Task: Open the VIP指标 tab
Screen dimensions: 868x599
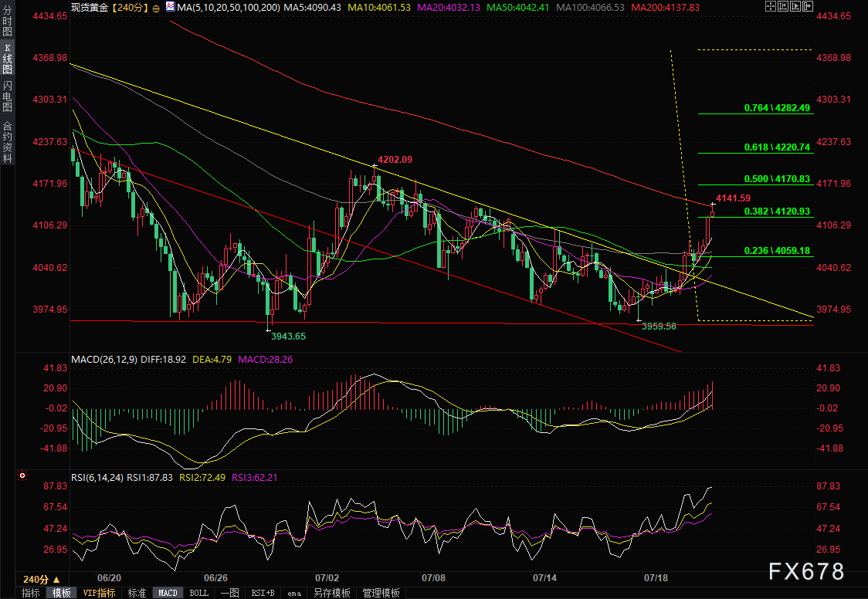Action: click(99, 593)
